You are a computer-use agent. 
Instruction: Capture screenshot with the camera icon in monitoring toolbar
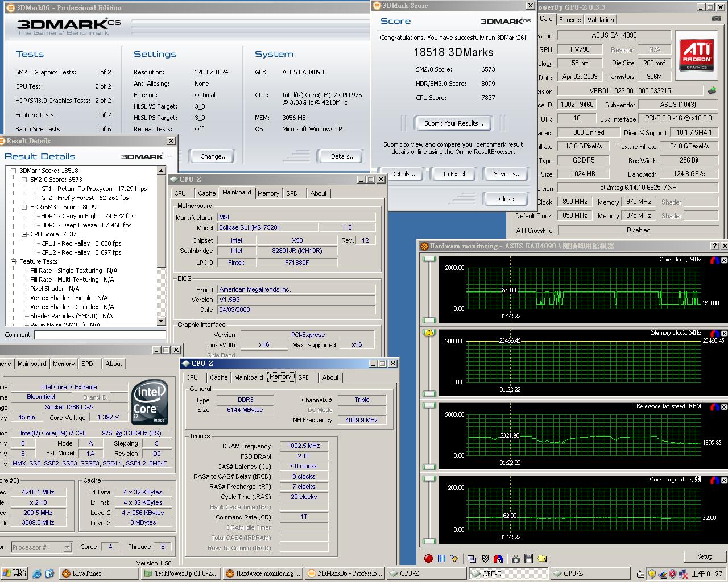[516, 559]
